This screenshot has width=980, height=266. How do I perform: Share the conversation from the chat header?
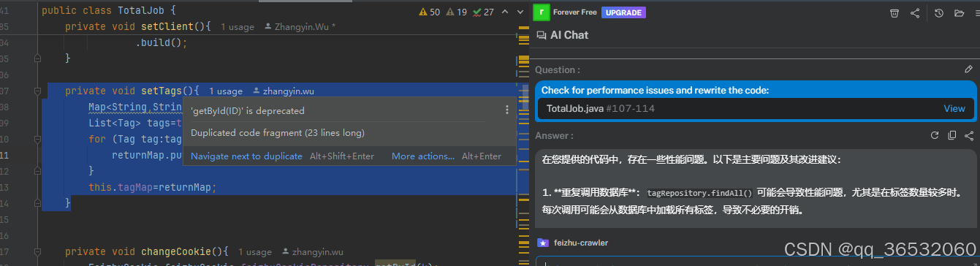[x=915, y=13]
